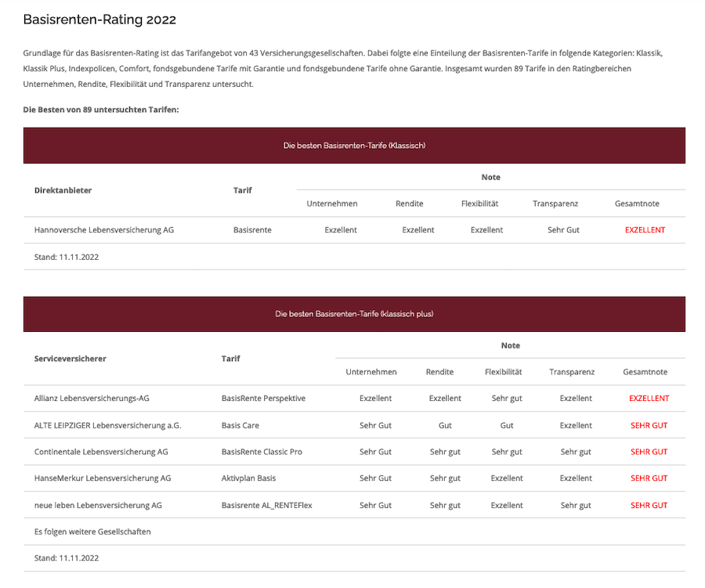This screenshot has width=705, height=588.
Task: Click 'Stand: 11.11.2022' under the Hannoversche row
Action: click(x=67, y=257)
